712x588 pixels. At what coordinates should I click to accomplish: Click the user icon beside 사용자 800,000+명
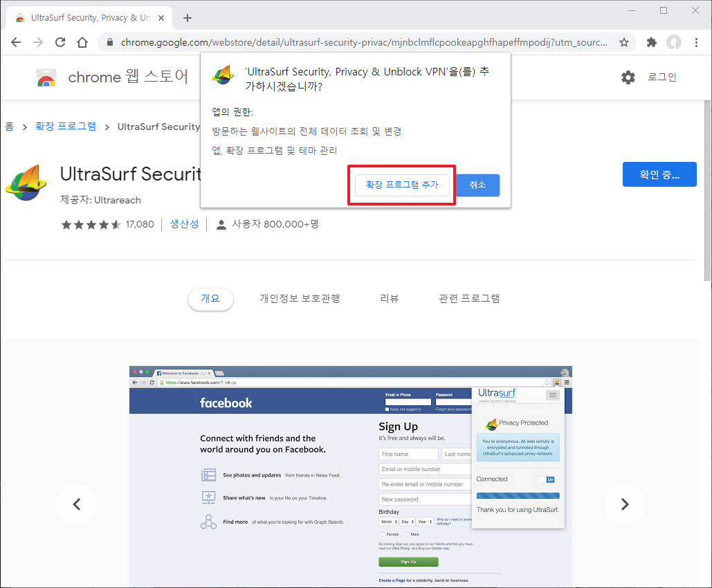click(x=221, y=224)
